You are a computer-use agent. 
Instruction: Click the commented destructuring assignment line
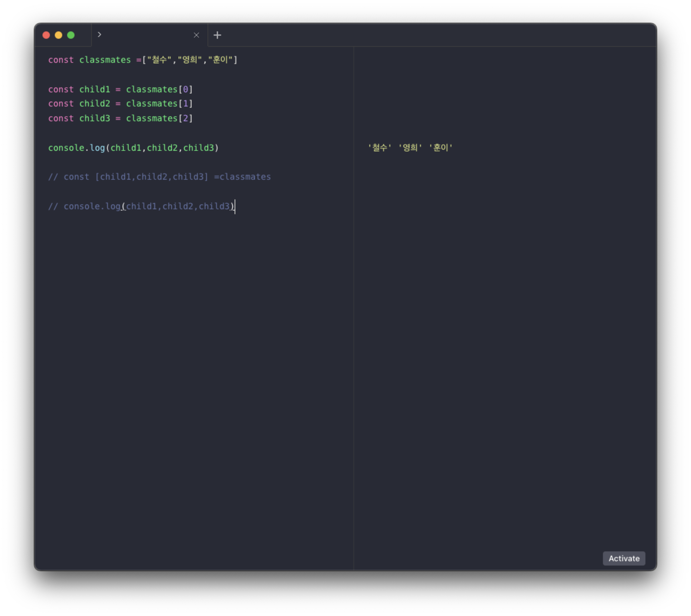click(x=159, y=177)
